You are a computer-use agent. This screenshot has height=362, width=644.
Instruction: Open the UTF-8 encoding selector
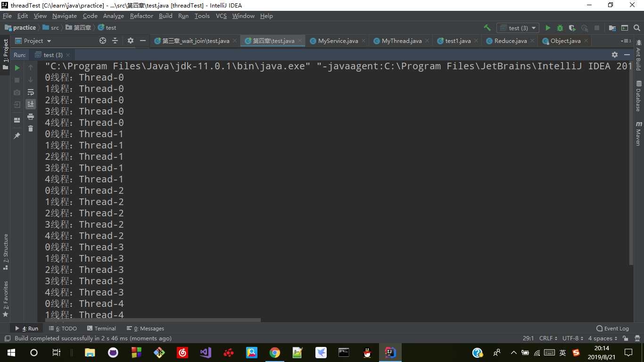(573, 338)
